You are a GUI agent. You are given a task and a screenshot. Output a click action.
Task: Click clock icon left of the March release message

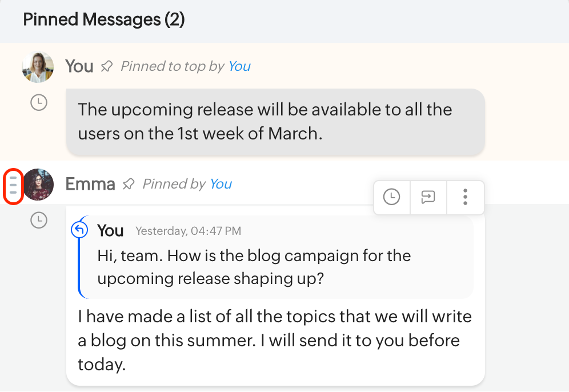pyautogui.click(x=38, y=103)
